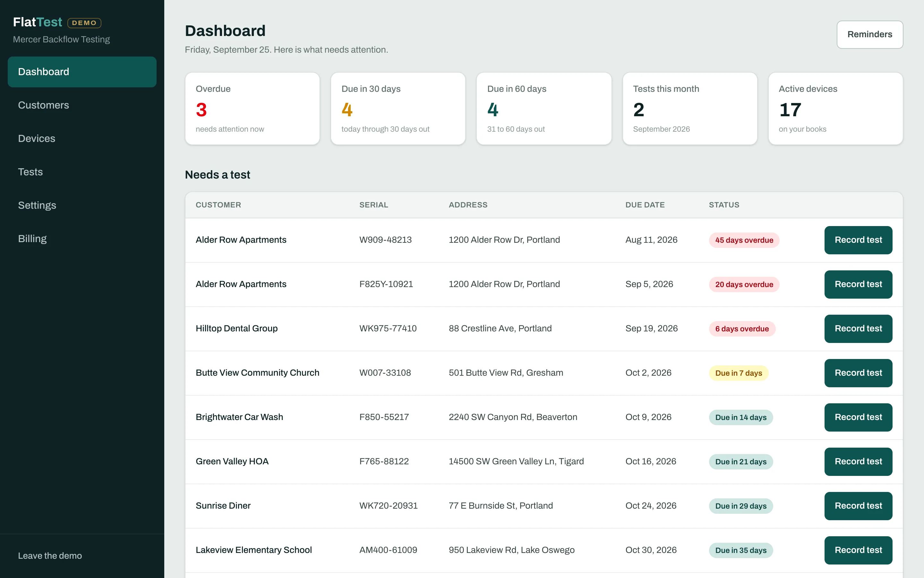Screen dimensions: 924x578
Task: Open the Due in 60 days card
Action: click(x=544, y=109)
